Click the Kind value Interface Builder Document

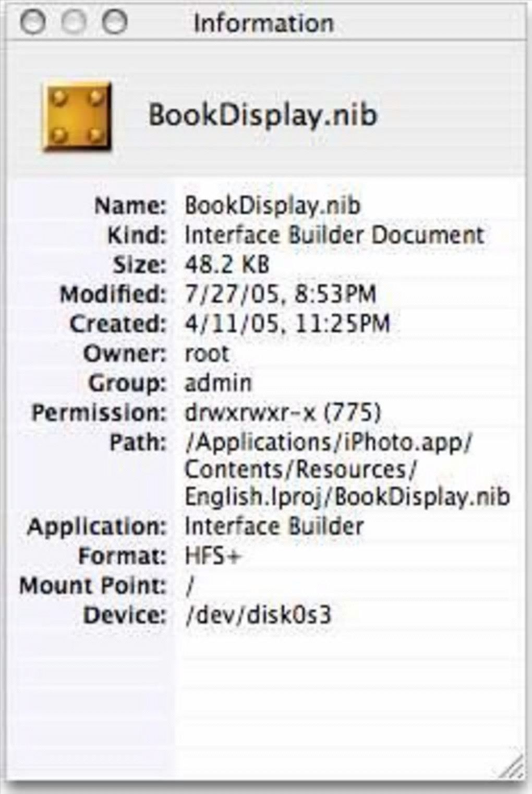tap(334, 235)
